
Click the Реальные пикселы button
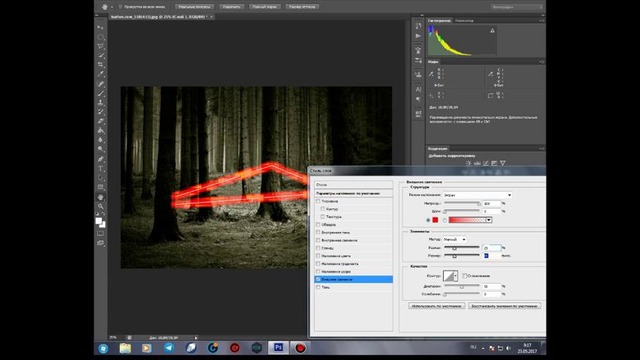pyautogui.click(x=195, y=7)
